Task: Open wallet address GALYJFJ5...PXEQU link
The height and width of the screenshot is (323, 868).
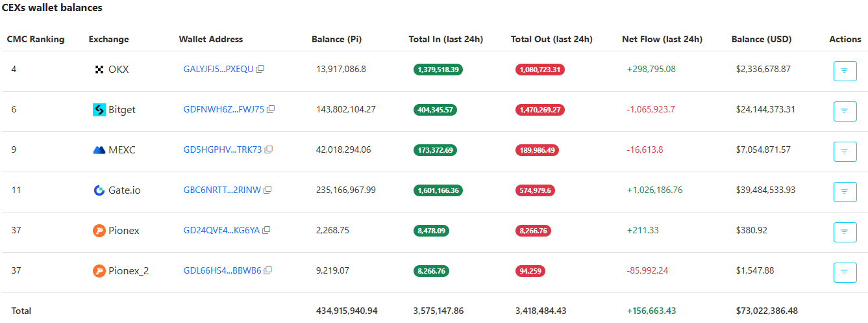Action: click(x=218, y=69)
